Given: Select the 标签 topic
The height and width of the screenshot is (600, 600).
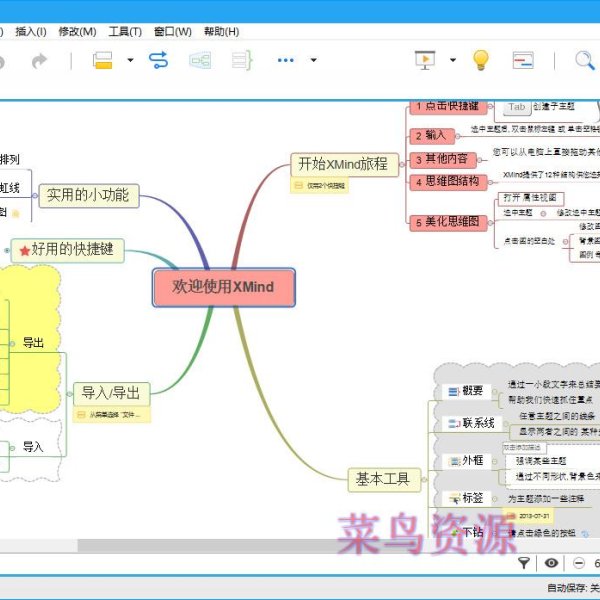Looking at the screenshot, I should (x=466, y=498).
